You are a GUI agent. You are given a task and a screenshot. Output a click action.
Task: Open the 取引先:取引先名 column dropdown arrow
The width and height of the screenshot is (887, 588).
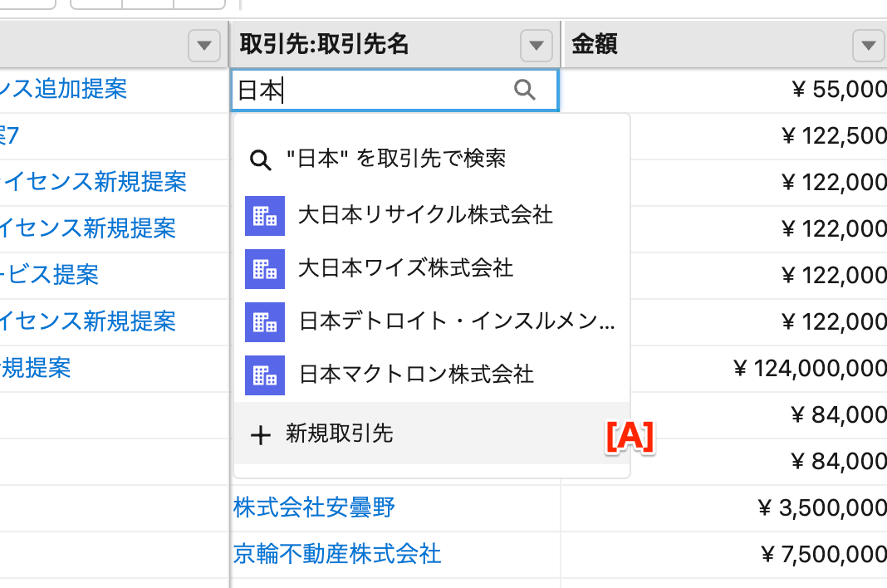tap(537, 45)
